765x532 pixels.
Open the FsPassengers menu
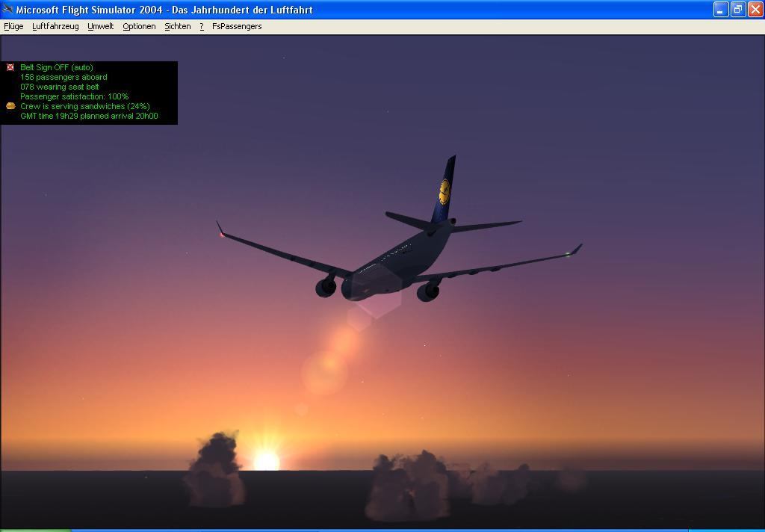click(x=237, y=26)
